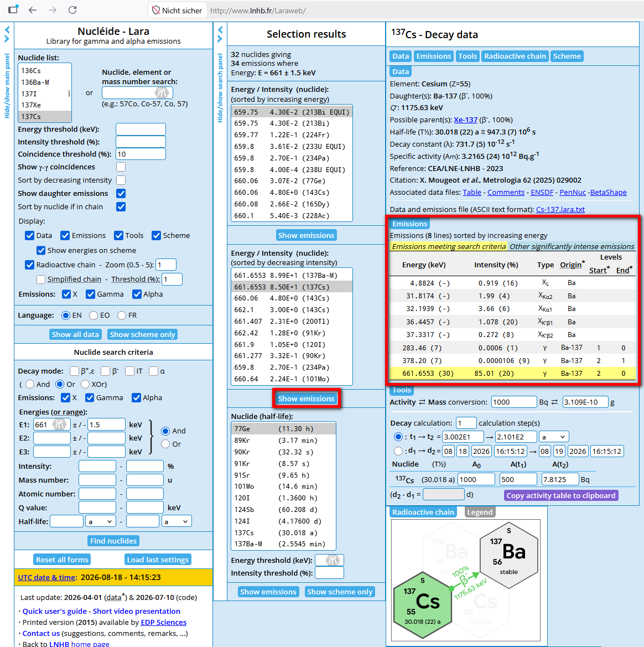
Task: Open the Xe-137 parent link
Action: click(x=465, y=120)
